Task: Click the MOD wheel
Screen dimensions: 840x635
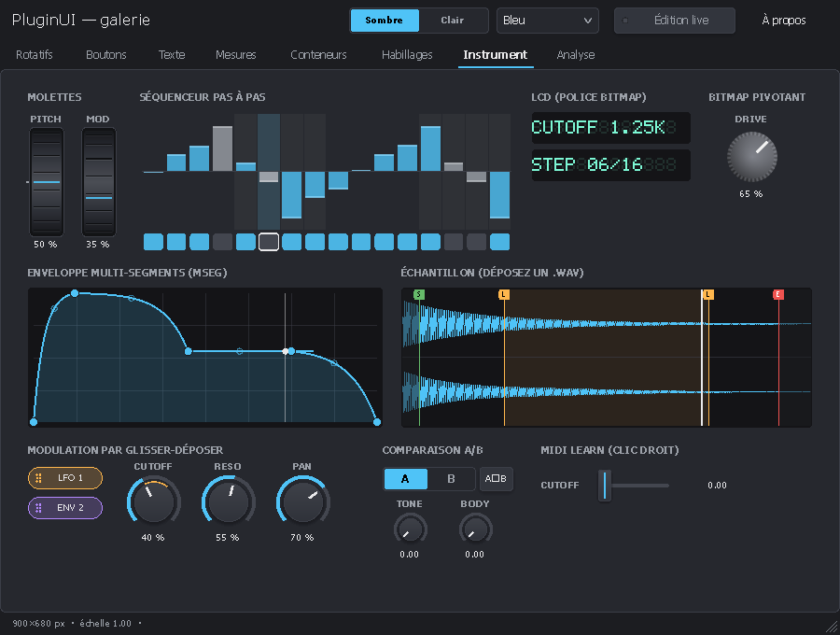Action: click(x=99, y=182)
